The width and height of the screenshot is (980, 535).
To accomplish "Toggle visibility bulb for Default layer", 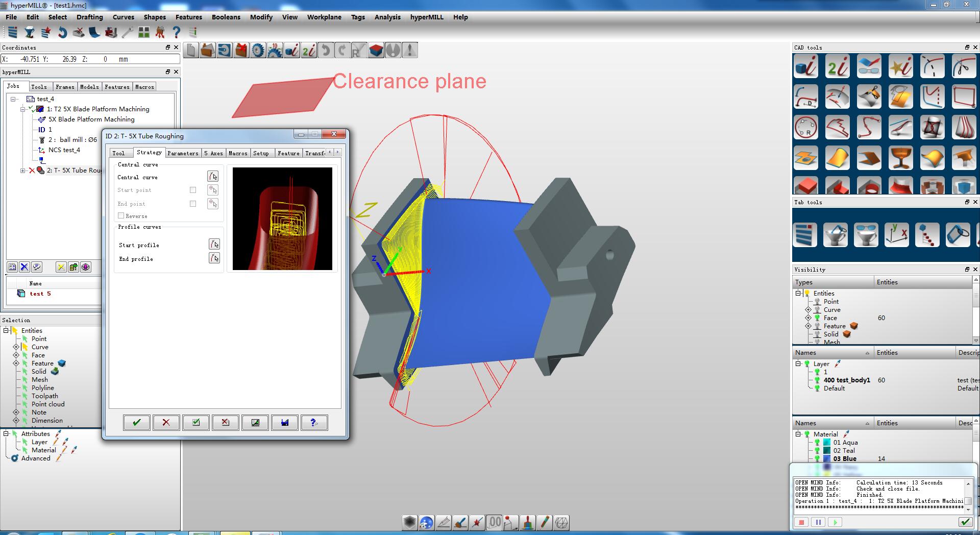I will tap(817, 388).
